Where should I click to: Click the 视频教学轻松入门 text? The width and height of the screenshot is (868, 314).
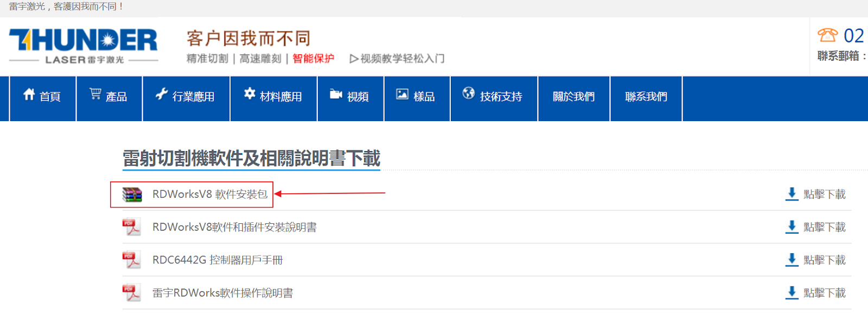pyautogui.click(x=403, y=59)
